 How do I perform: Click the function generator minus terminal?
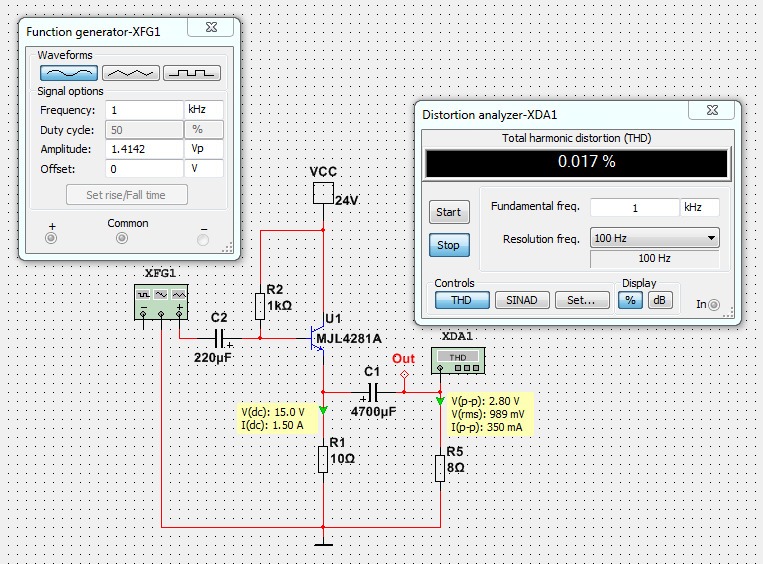click(x=203, y=239)
